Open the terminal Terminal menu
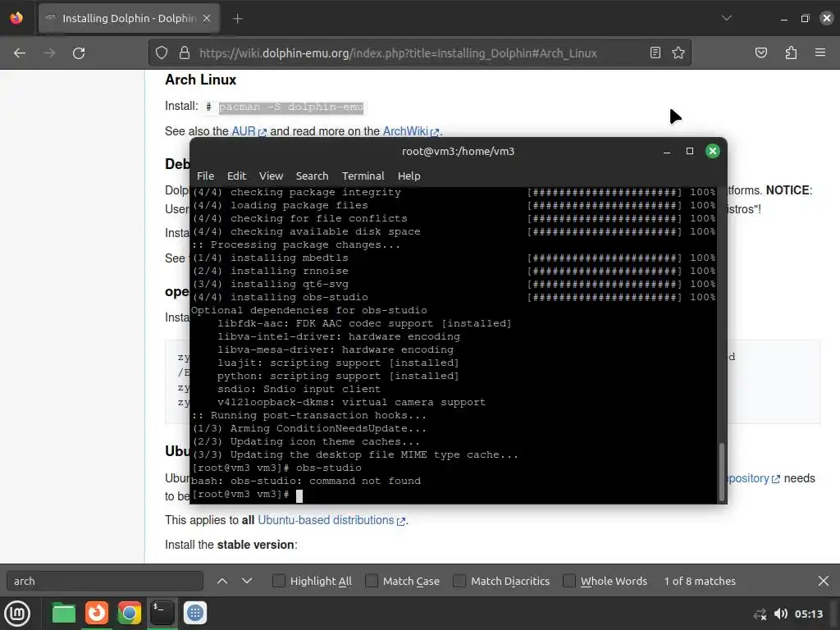This screenshot has width=840, height=630. point(363,176)
